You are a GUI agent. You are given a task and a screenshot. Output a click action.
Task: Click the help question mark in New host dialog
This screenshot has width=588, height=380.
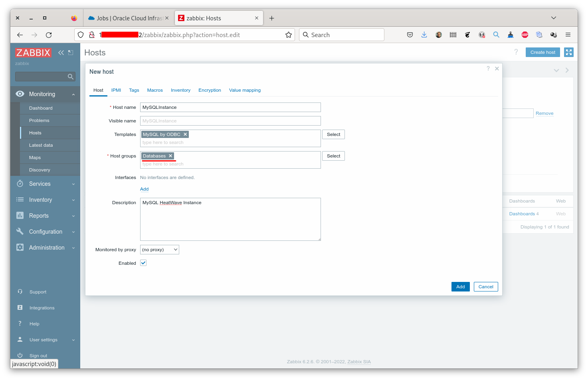coord(488,68)
